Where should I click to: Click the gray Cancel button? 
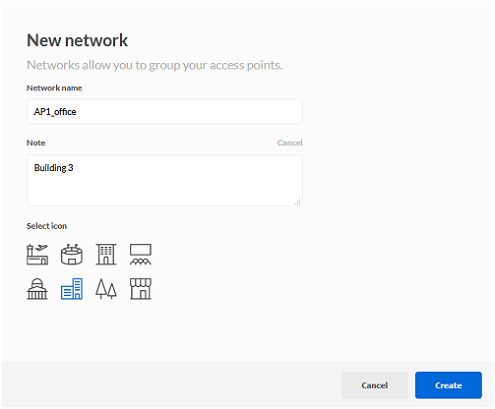point(375,385)
